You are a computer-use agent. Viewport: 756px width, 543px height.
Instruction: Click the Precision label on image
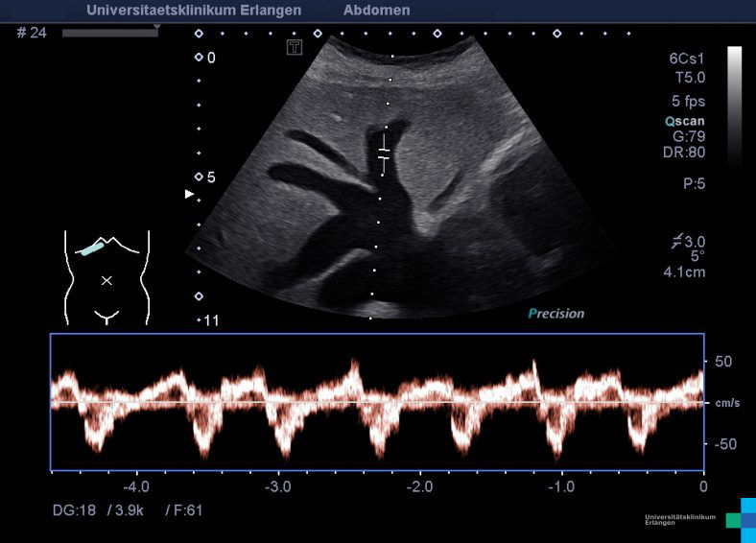tap(555, 314)
